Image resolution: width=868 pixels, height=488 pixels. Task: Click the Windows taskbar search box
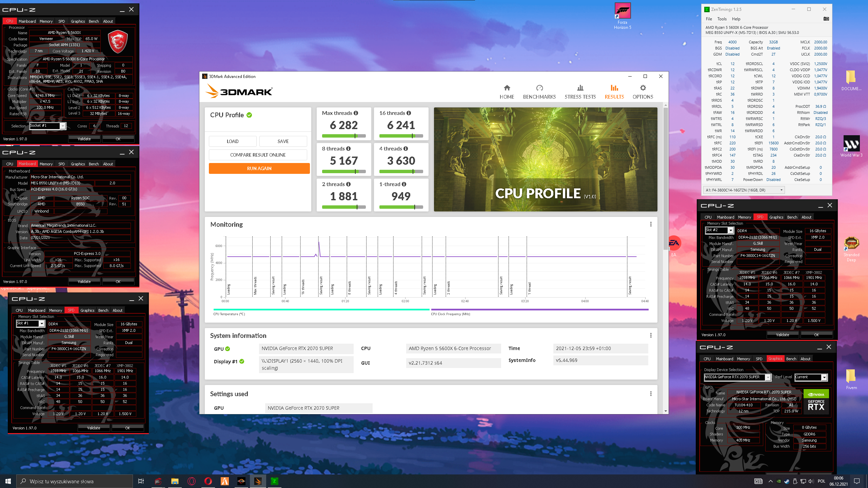coord(75,481)
